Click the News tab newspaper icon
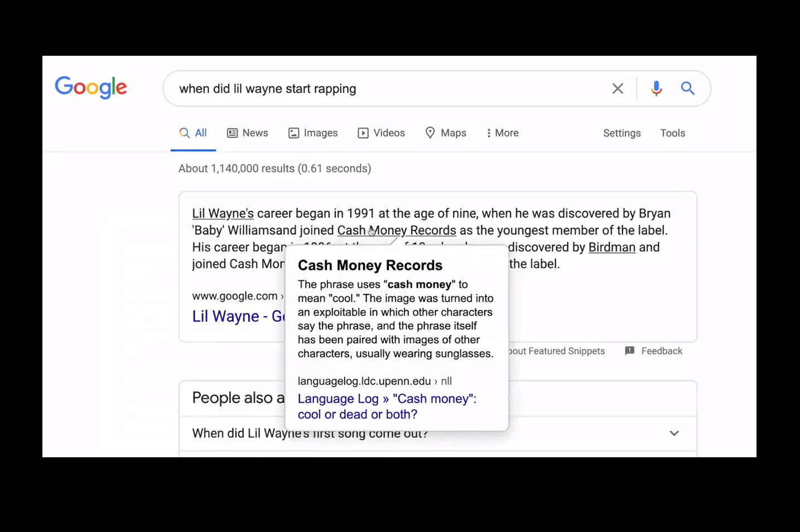The width and height of the screenshot is (800, 532). click(x=233, y=133)
